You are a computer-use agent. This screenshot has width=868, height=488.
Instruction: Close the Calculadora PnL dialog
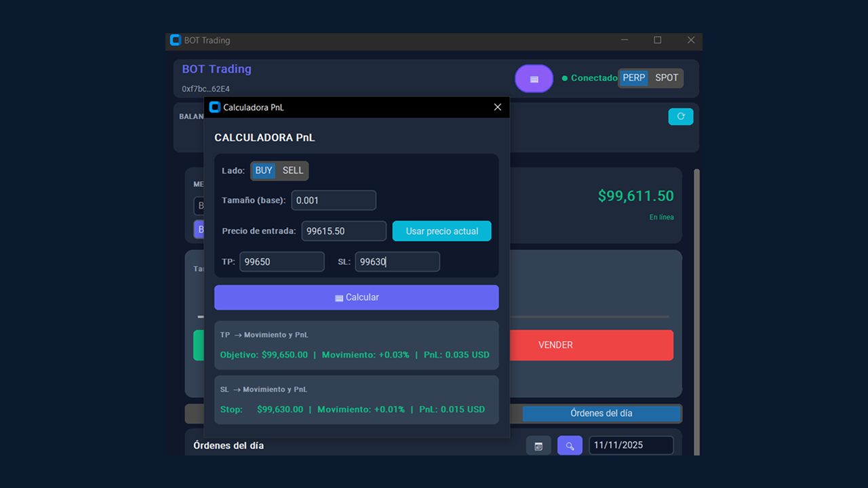point(498,107)
